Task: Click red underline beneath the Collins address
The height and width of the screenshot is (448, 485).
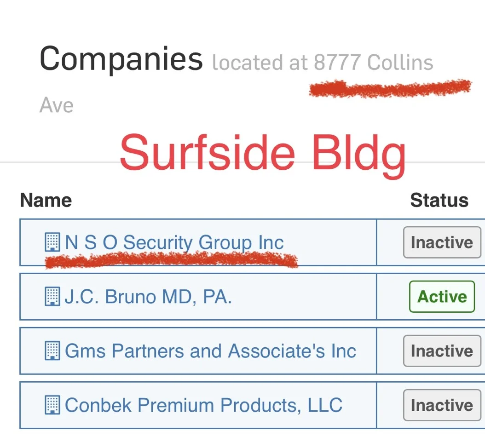Action: point(390,88)
